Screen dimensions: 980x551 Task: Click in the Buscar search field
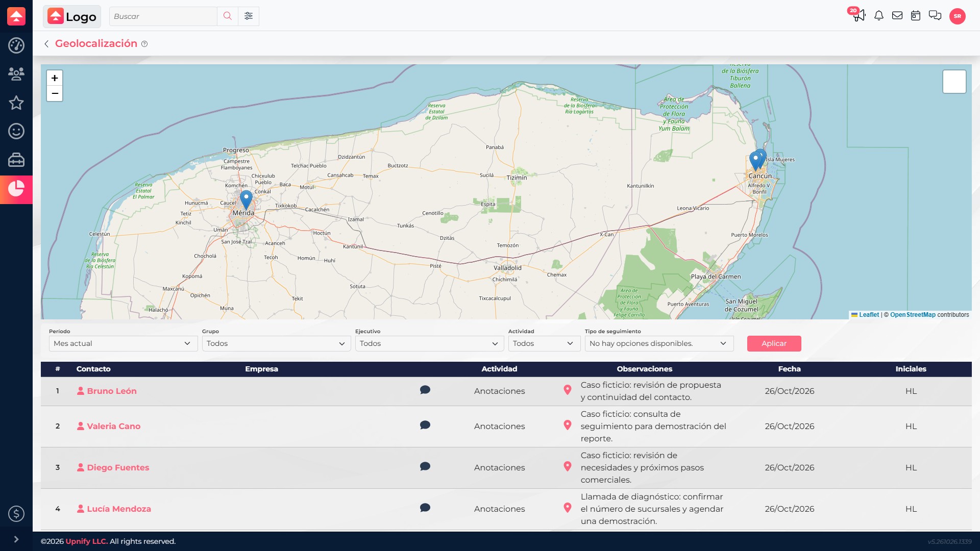click(163, 16)
